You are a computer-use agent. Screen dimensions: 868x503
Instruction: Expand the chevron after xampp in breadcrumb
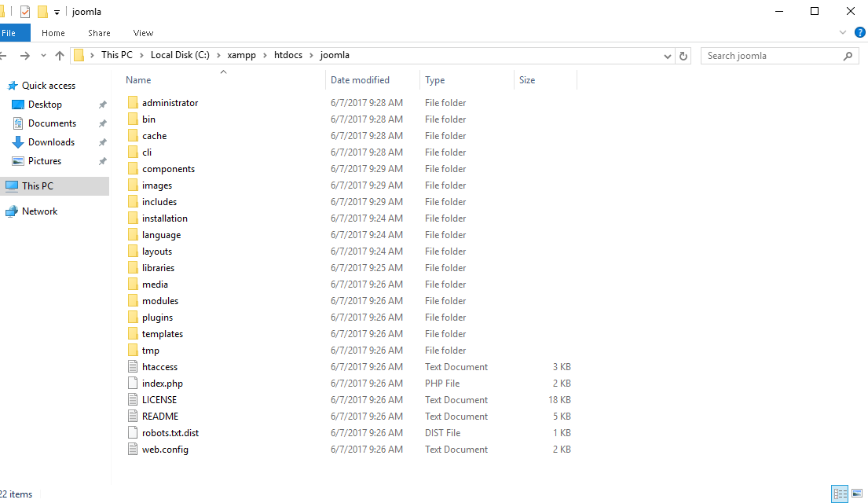click(266, 55)
